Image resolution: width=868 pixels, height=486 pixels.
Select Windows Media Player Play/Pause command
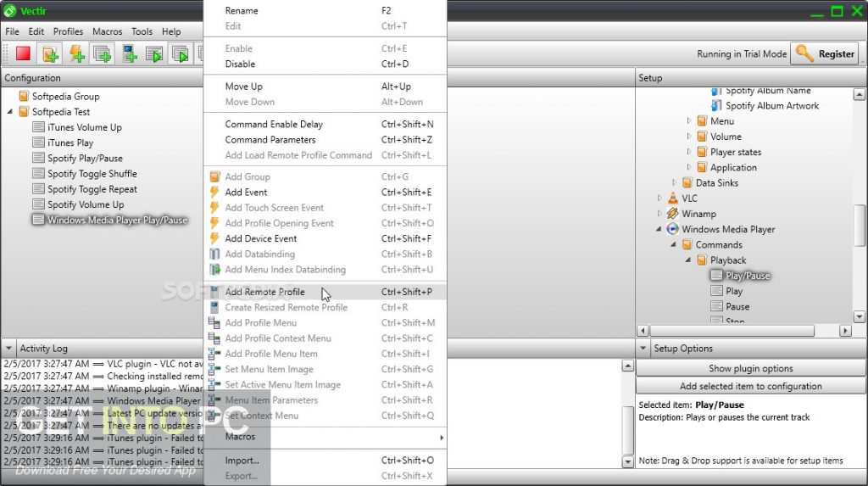point(110,220)
